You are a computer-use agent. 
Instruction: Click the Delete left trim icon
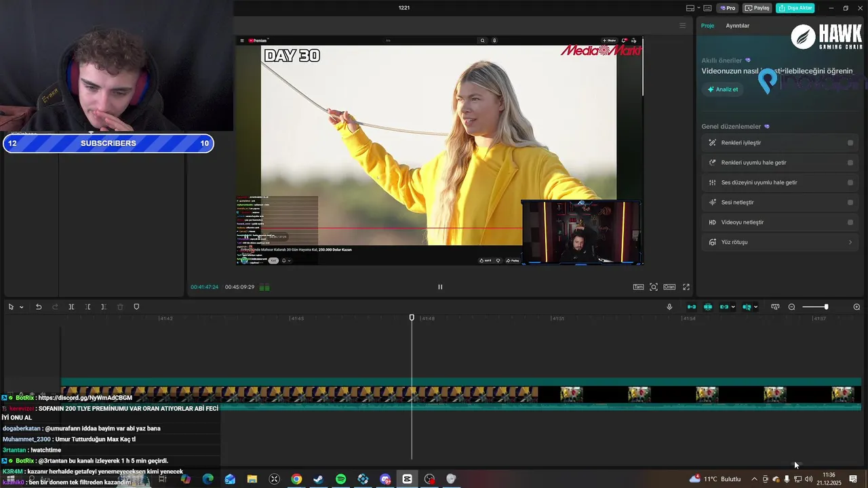coord(88,307)
